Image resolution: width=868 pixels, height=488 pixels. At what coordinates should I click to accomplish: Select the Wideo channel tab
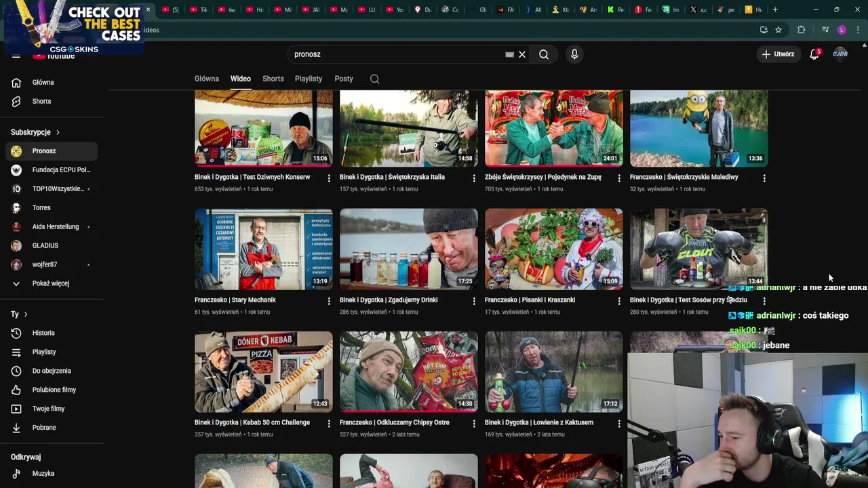coord(240,79)
